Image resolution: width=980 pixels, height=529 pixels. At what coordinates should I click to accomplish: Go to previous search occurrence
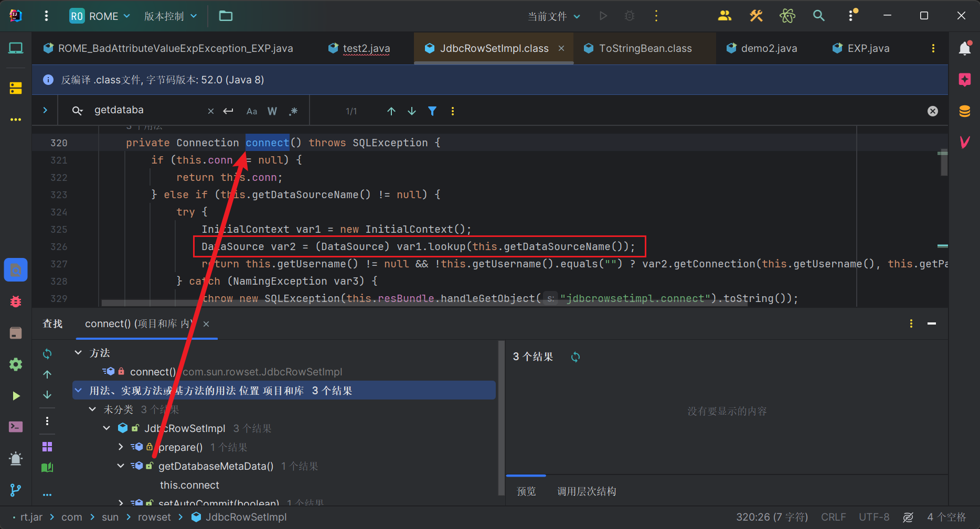(391, 111)
